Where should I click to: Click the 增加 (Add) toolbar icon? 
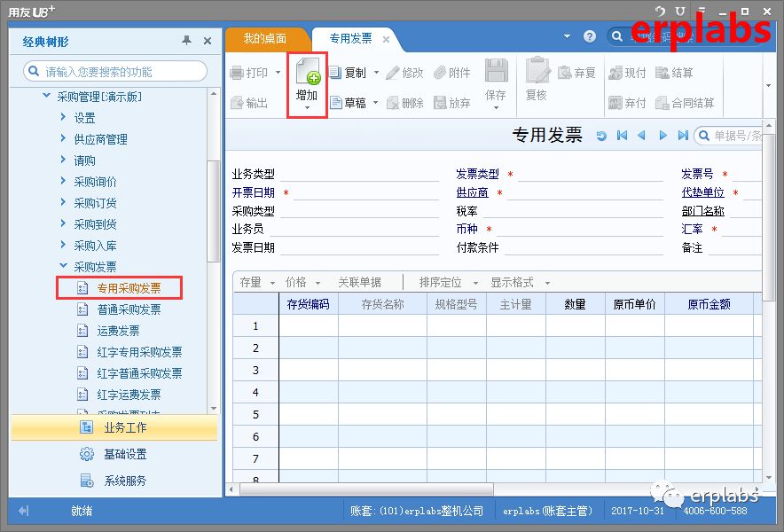[x=307, y=72]
